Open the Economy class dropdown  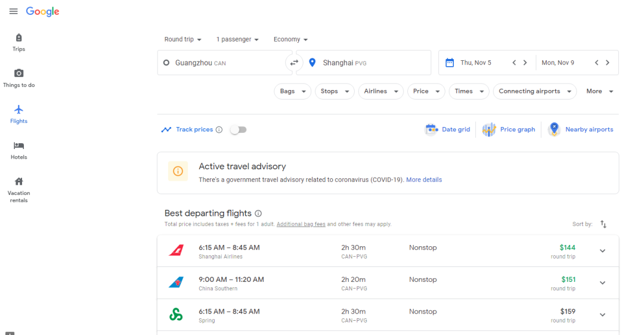pyautogui.click(x=290, y=39)
